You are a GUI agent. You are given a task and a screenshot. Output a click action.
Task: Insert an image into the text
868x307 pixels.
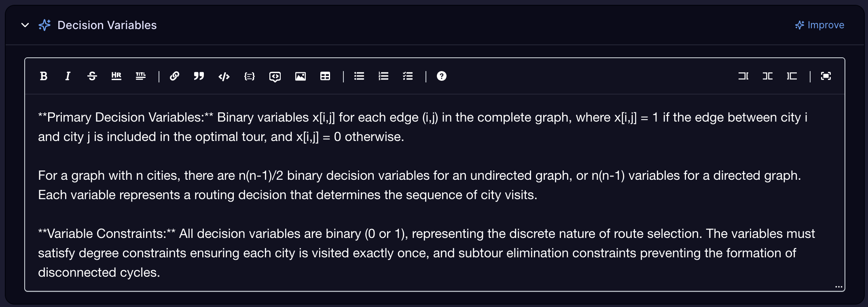301,76
